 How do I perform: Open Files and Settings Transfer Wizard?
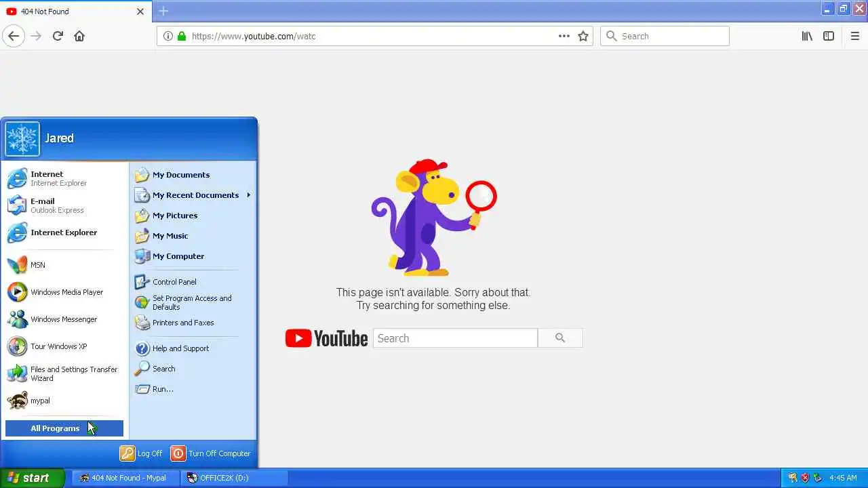click(65, 373)
